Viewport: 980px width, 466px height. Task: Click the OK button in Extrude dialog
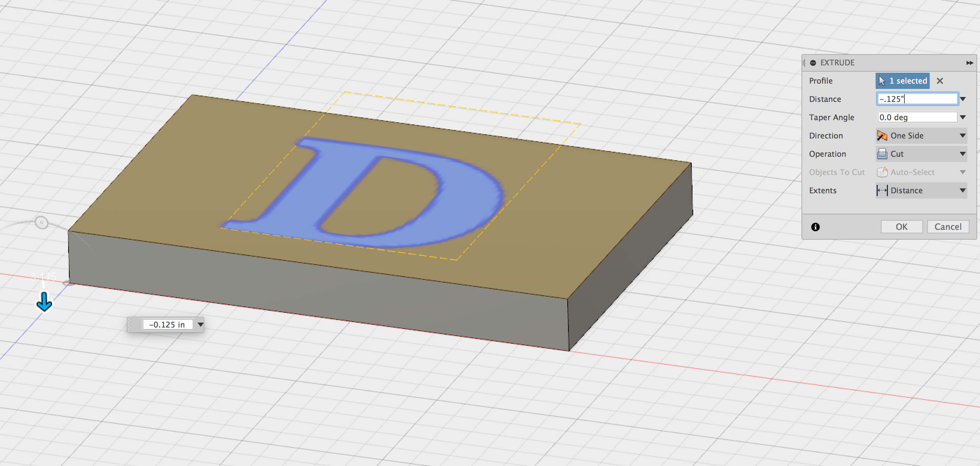tap(901, 227)
